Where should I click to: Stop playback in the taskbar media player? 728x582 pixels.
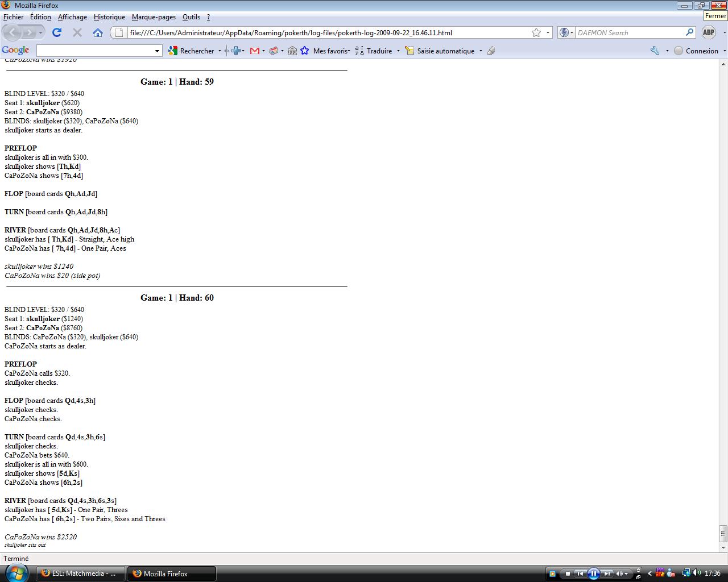[x=567, y=573]
